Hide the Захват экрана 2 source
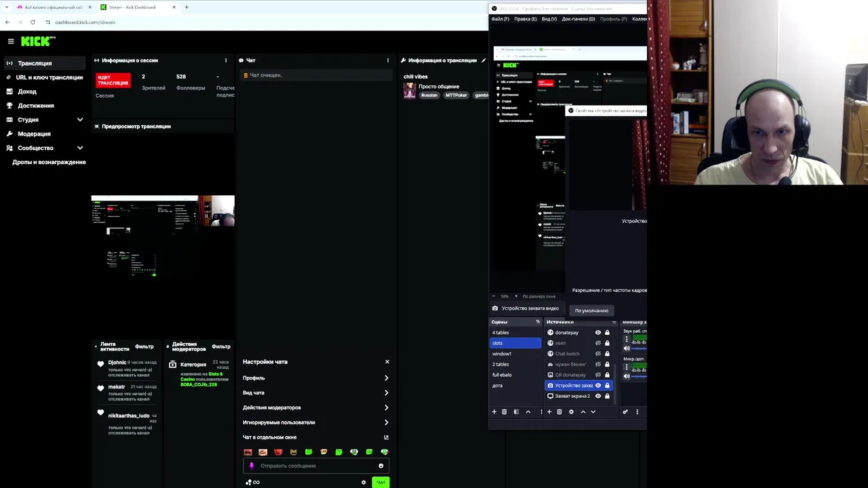868x488 pixels. pos(598,396)
